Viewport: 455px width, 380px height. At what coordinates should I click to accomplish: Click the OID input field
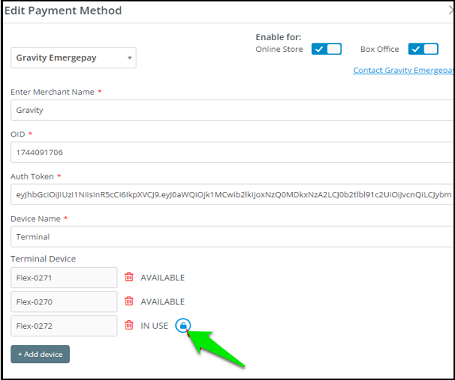(x=232, y=152)
